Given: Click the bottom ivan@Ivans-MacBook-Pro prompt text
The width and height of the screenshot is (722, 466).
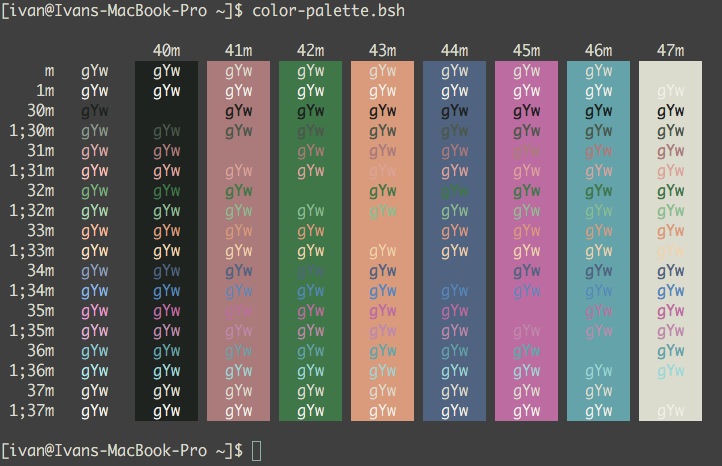Looking at the screenshot, I should point(120,451).
